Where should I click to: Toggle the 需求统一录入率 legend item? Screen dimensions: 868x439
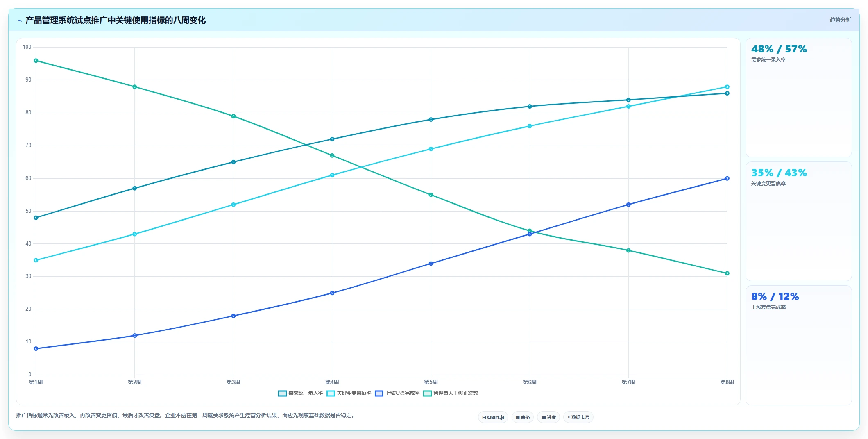click(301, 393)
